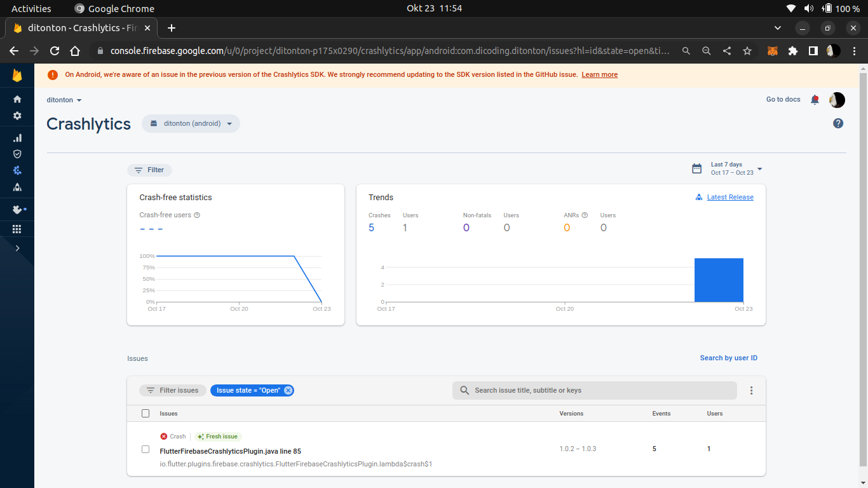Viewport: 868px width, 488px height.
Task: Open Activities in the Ubuntu top bar
Action: [31, 8]
